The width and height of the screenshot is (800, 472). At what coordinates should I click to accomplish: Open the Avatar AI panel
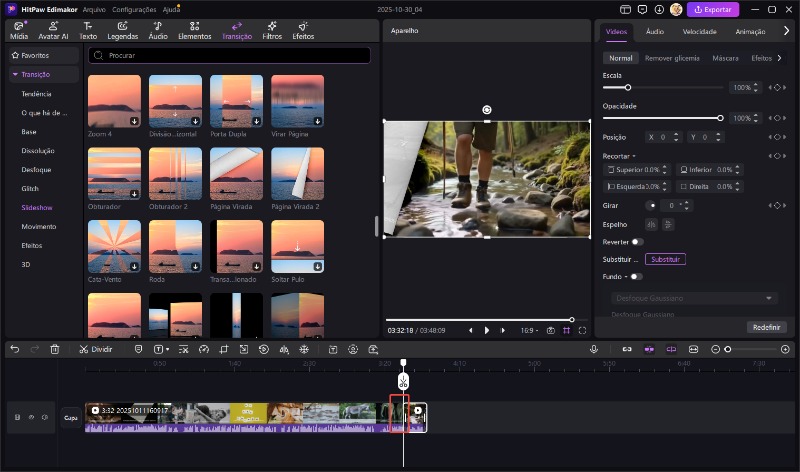coord(54,30)
